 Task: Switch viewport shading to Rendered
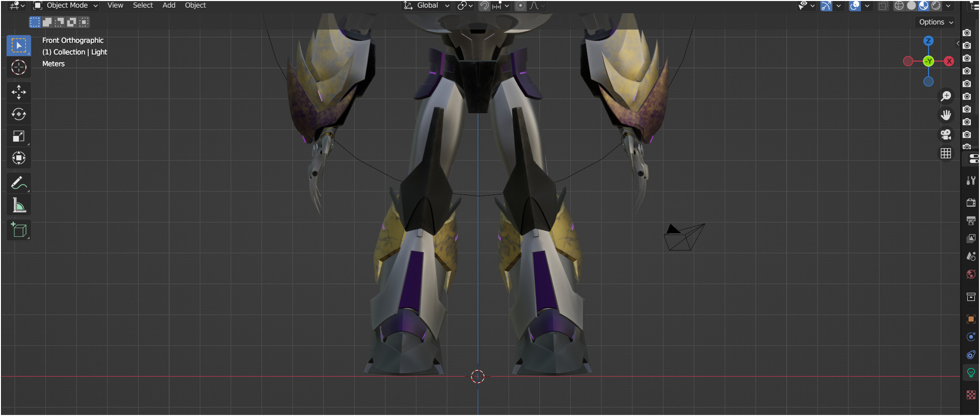(x=936, y=6)
